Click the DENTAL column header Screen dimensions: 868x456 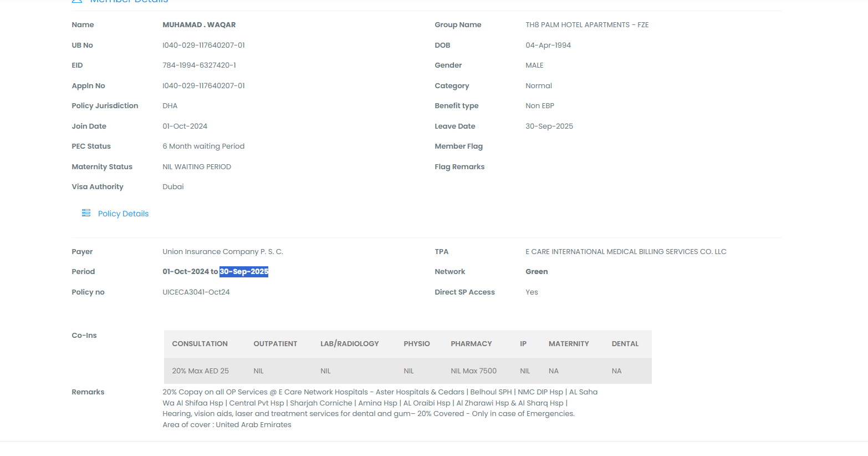tap(625, 344)
